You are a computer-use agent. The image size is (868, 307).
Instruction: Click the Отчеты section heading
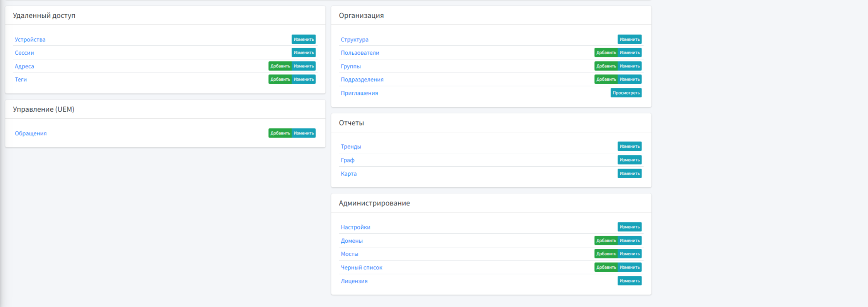coord(352,123)
